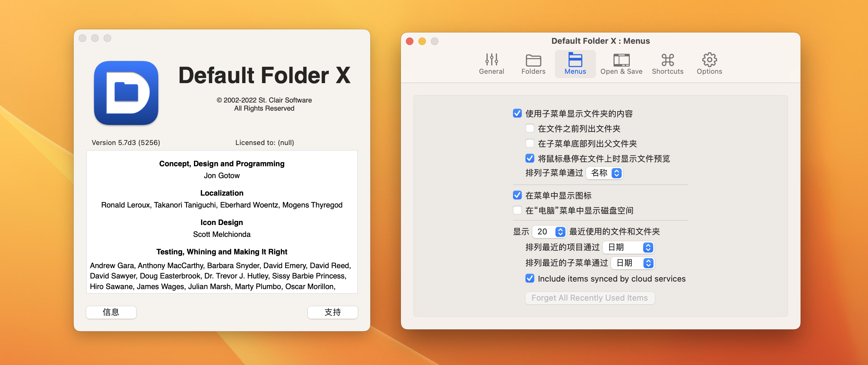Click the large Default Folder X heading
Viewport: 868px width, 365px height.
click(264, 75)
